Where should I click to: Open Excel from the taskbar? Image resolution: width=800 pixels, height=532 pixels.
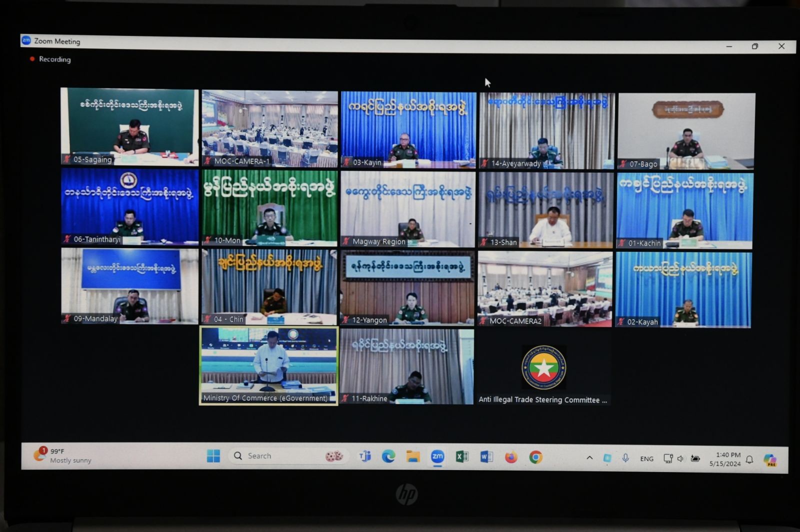tap(462, 457)
